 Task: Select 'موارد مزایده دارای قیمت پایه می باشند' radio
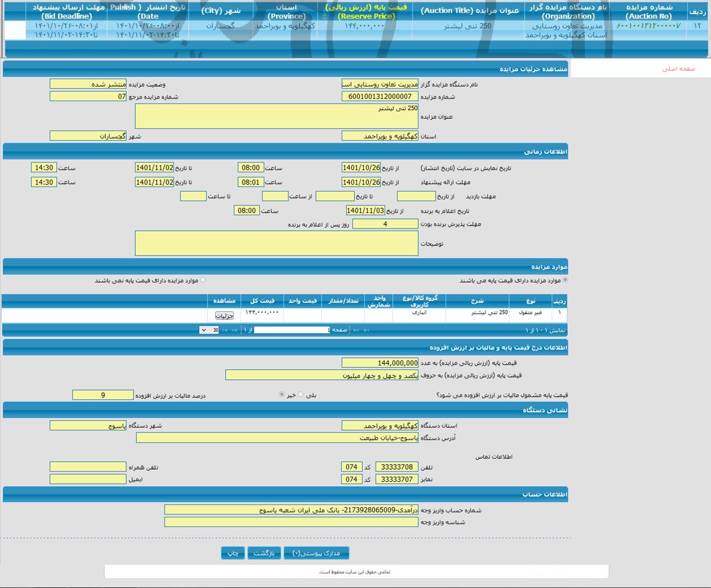pyautogui.click(x=565, y=280)
